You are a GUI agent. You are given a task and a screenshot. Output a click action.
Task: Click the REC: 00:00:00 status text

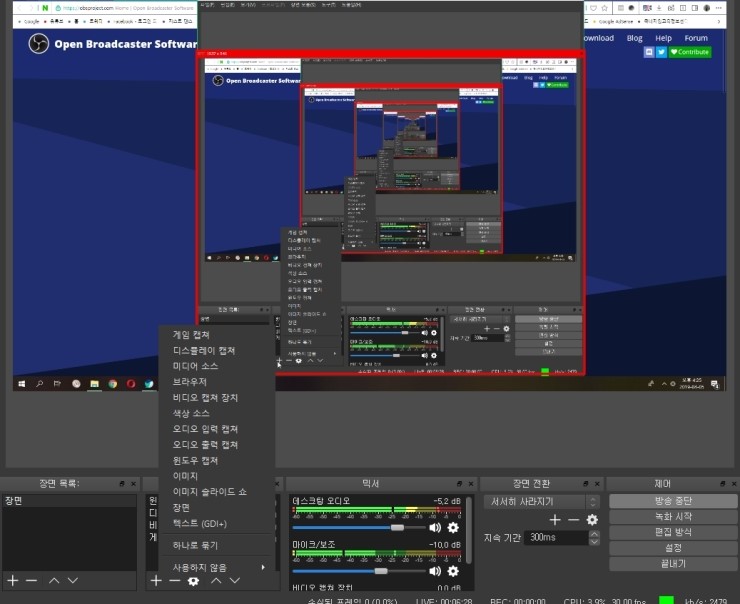tap(518, 601)
